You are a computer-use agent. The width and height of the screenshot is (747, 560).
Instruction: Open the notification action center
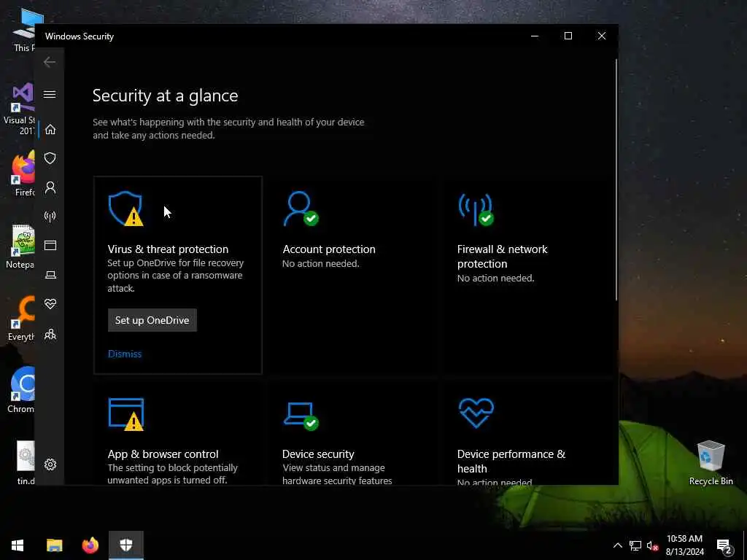[x=724, y=545]
